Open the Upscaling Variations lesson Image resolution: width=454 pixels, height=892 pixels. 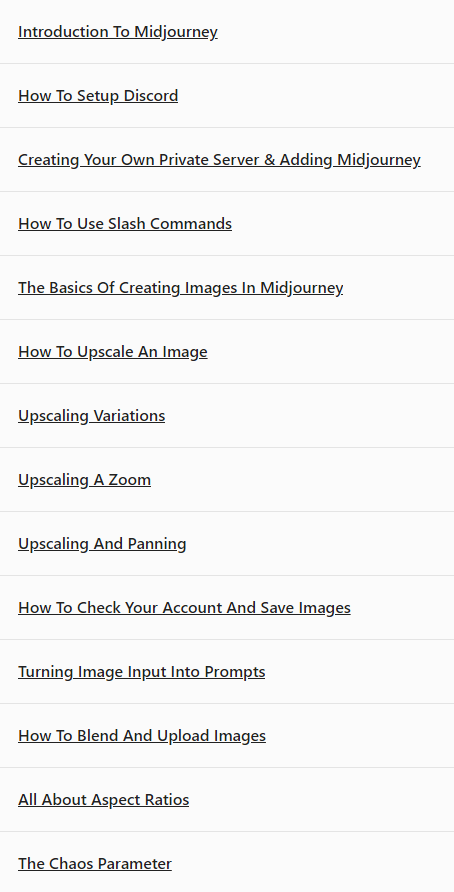point(92,416)
